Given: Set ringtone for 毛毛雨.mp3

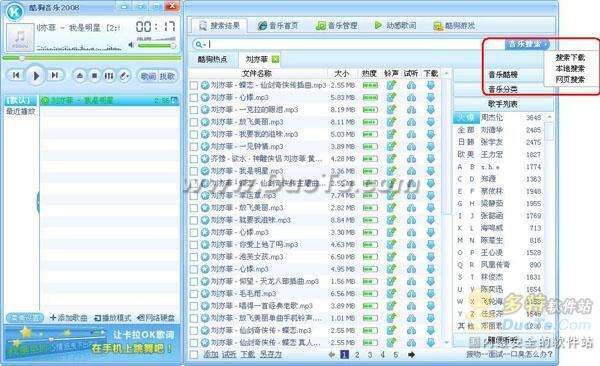Looking at the screenshot, I should tap(391, 294).
